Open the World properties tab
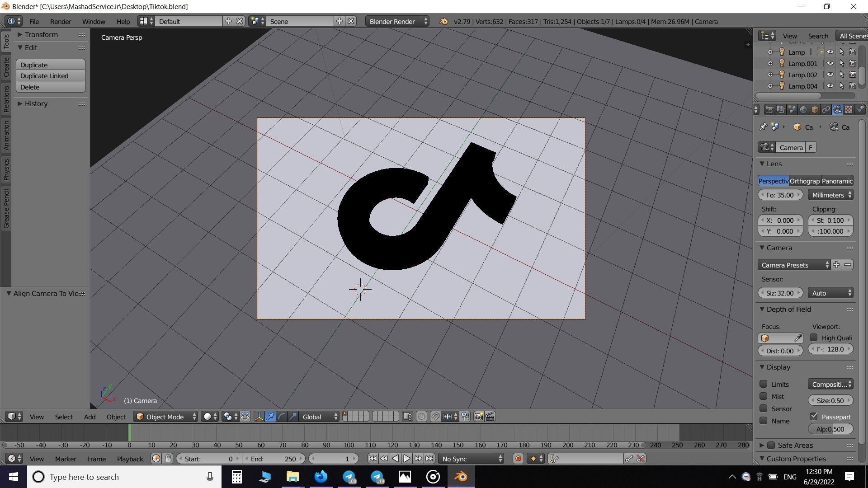Image resolution: width=868 pixels, height=488 pixels. tap(803, 110)
